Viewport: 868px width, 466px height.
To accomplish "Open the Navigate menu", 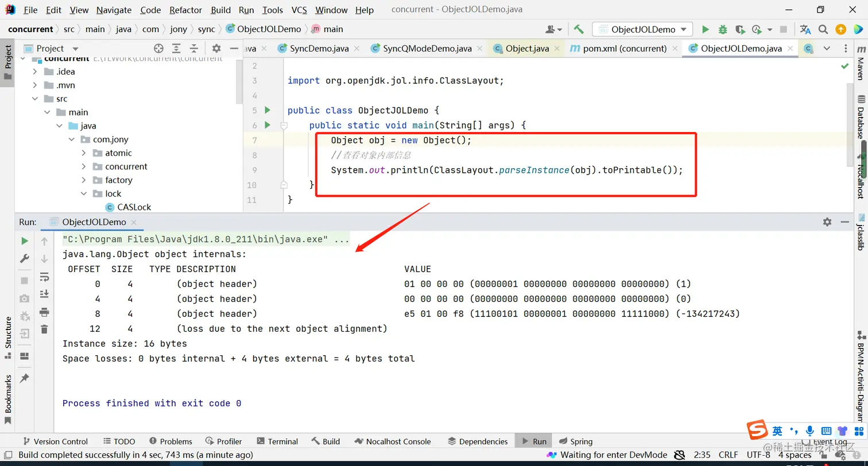I will click(114, 10).
